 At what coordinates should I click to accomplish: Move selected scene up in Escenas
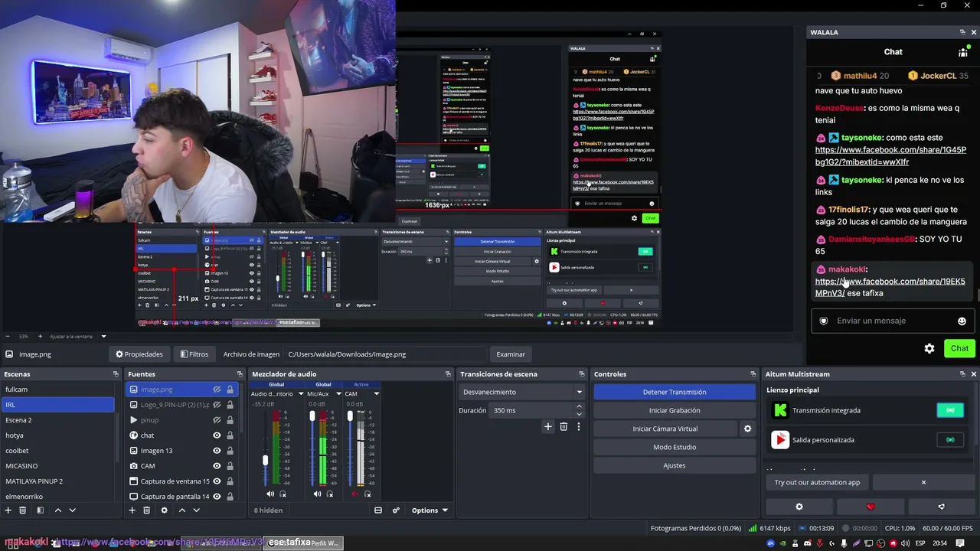coord(58,510)
